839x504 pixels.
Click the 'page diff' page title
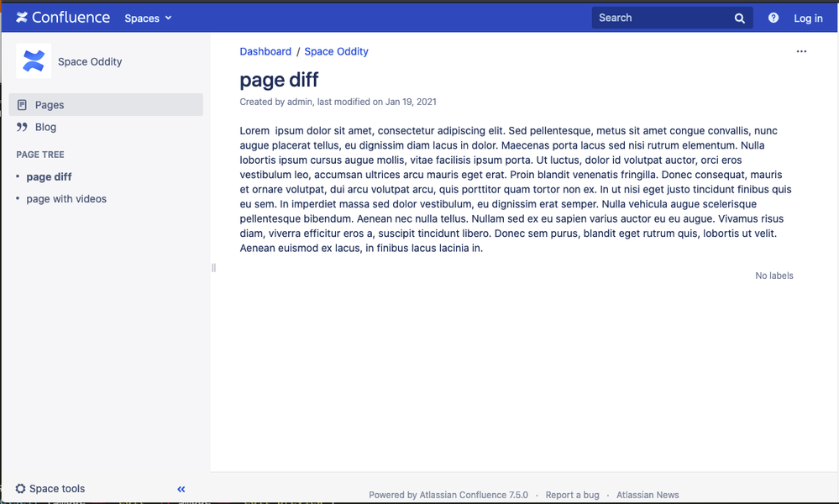279,80
